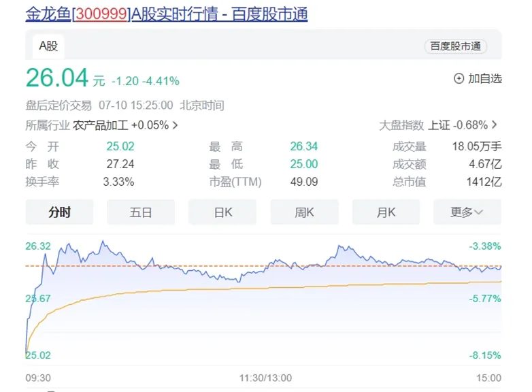Switch to 分时 chart tab

59,212
